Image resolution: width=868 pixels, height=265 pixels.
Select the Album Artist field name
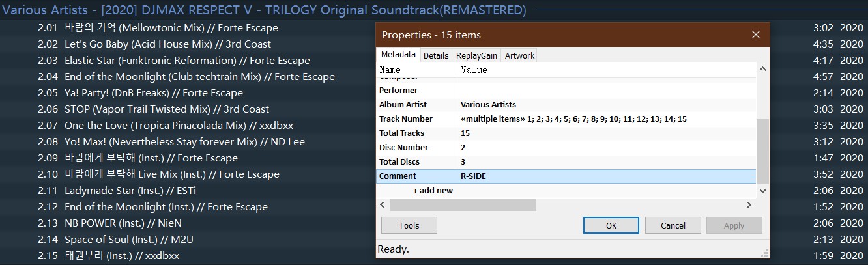[x=403, y=104]
